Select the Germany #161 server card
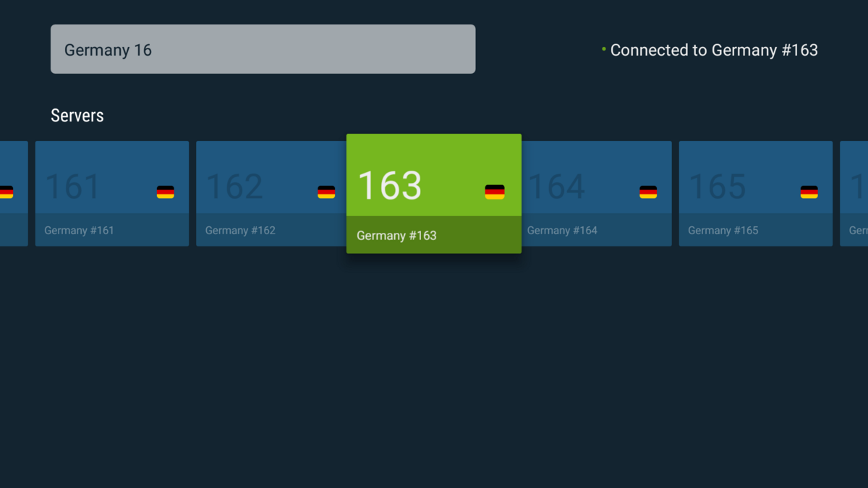The image size is (868, 488). click(112, 194)
